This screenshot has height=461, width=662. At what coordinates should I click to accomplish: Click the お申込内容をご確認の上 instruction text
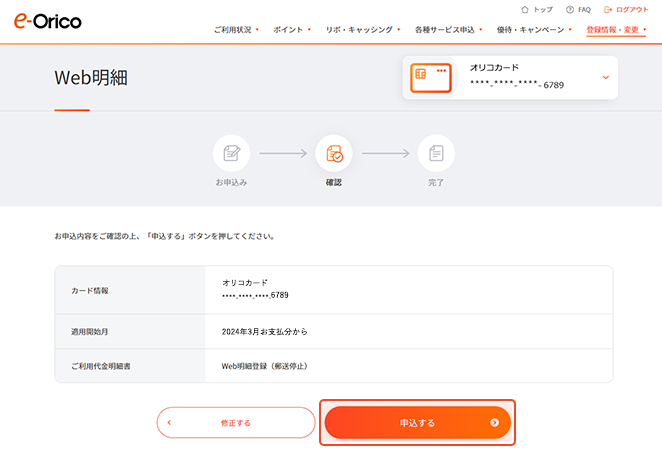[165, 236]
